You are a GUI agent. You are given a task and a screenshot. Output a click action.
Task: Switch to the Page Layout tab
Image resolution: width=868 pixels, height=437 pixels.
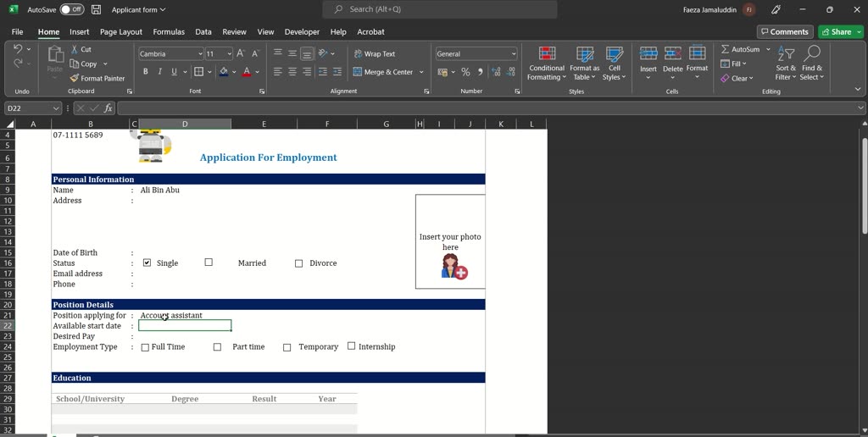[x=120, y=31]
